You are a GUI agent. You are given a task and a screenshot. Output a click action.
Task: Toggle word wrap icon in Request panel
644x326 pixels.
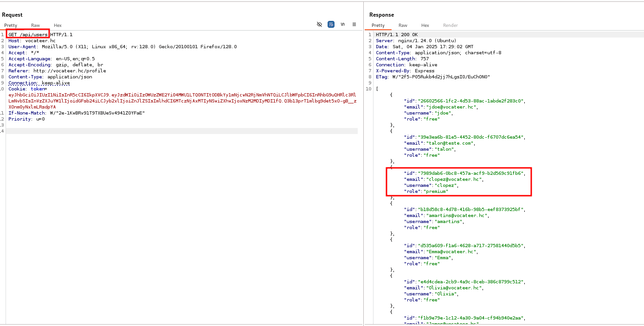pyautogui.click(x=331, y=25)
